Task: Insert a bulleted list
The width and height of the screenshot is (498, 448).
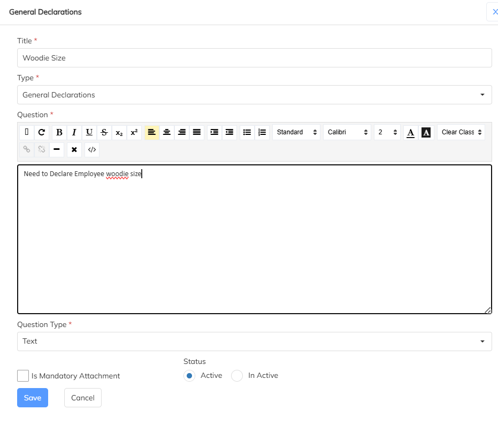Action: [x=247, y=132]
